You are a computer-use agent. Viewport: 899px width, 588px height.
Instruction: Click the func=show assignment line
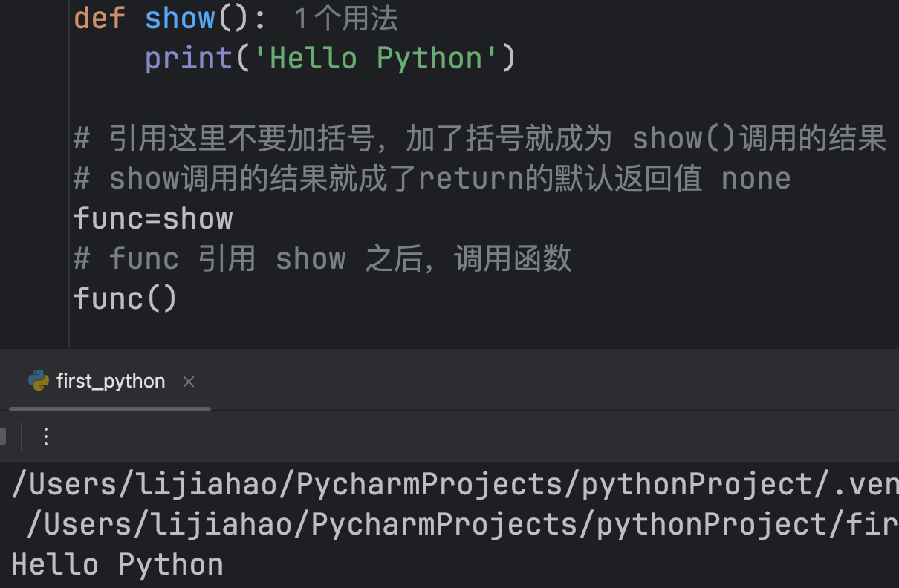(153, 218)
